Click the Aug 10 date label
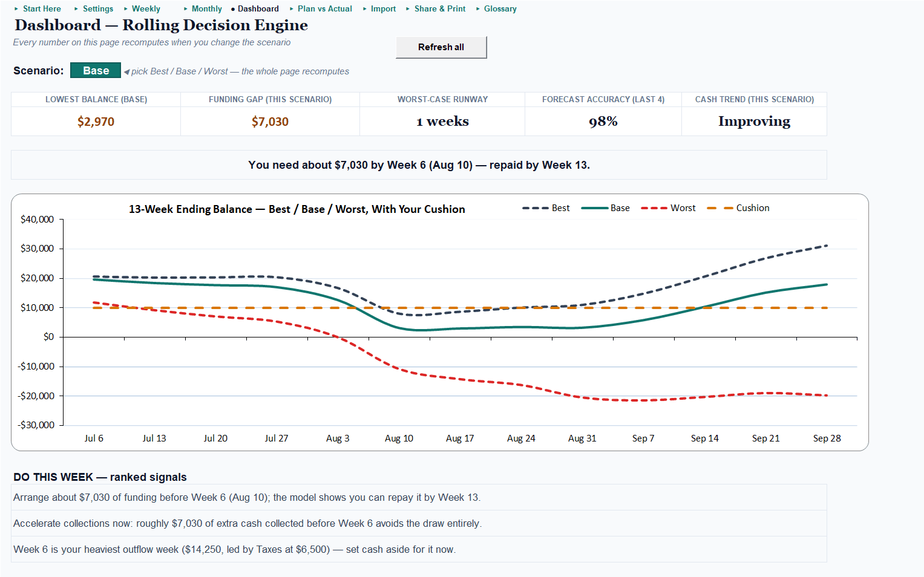Viewport: 924px width, 577px height. [399, 438]
